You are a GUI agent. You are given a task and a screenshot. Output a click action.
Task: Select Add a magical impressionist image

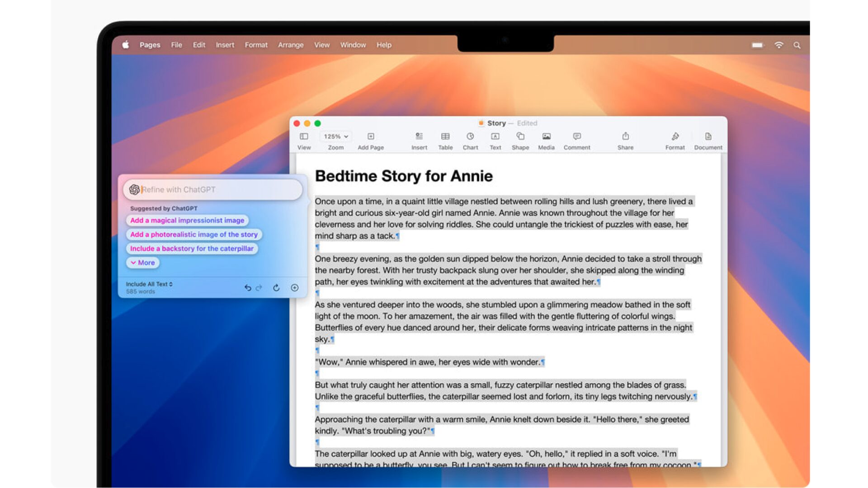[x=187, y=221]
